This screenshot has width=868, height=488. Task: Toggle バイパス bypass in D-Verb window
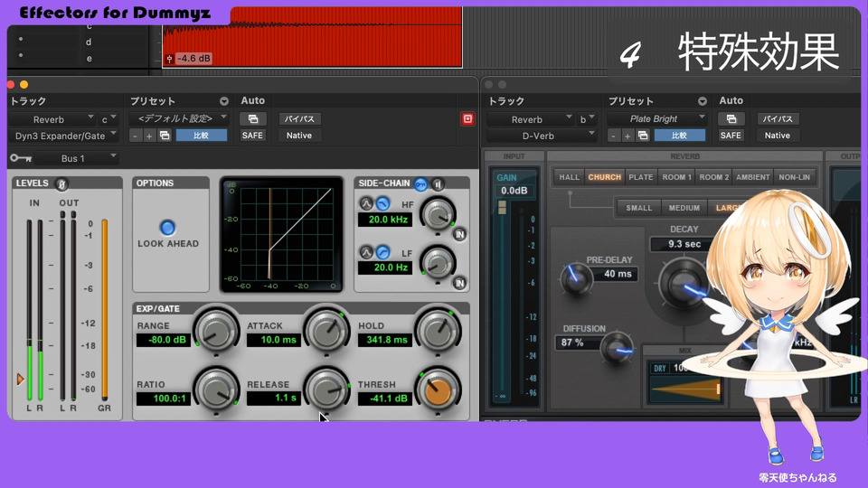coord(778,119)
